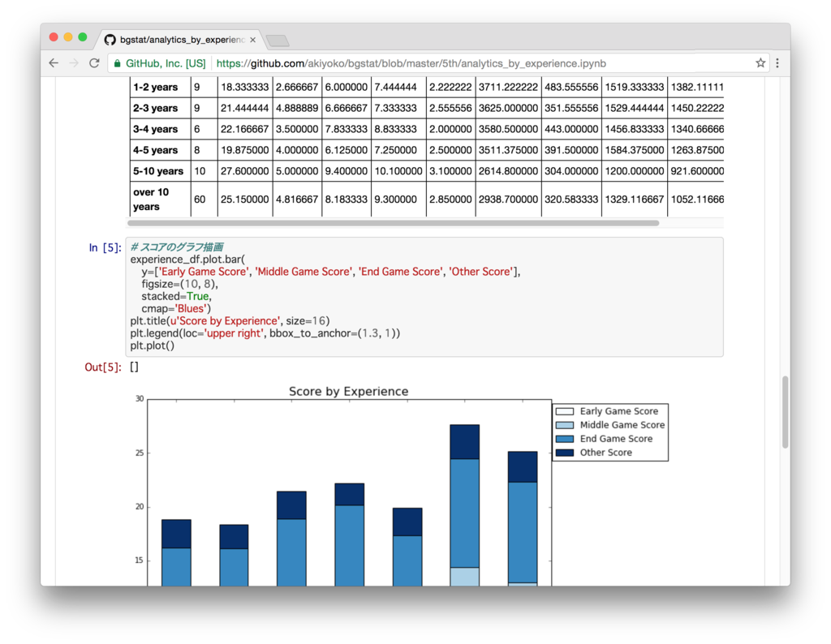
Task: Click the '5-10 years' row header
Action: [160, 171]
